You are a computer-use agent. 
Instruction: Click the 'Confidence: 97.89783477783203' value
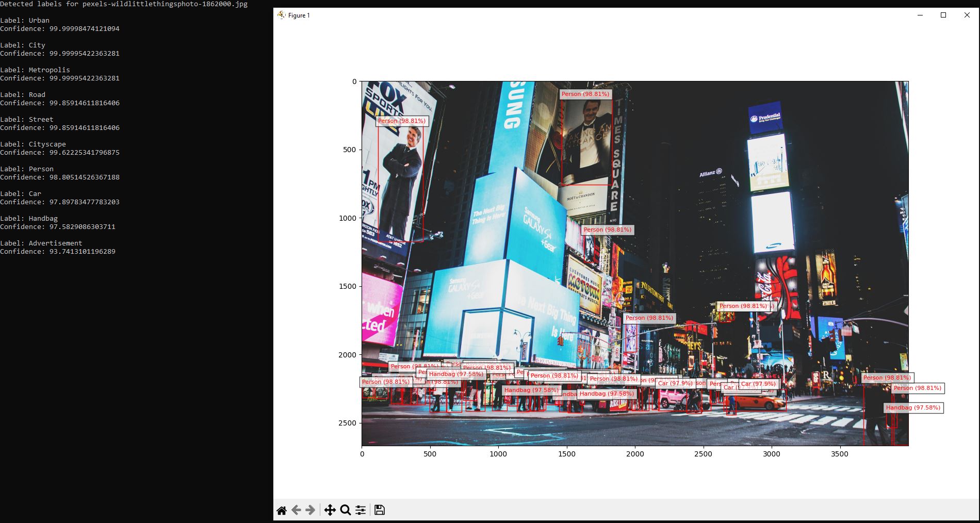coord(85,202)
